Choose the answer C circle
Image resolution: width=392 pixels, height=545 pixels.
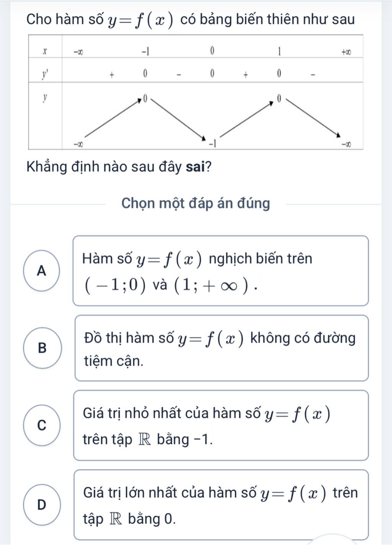42,425
